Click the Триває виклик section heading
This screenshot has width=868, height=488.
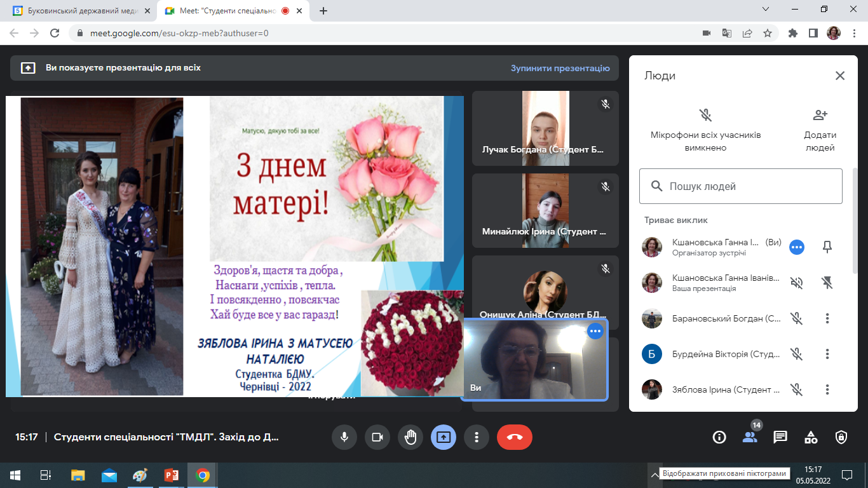675,220
